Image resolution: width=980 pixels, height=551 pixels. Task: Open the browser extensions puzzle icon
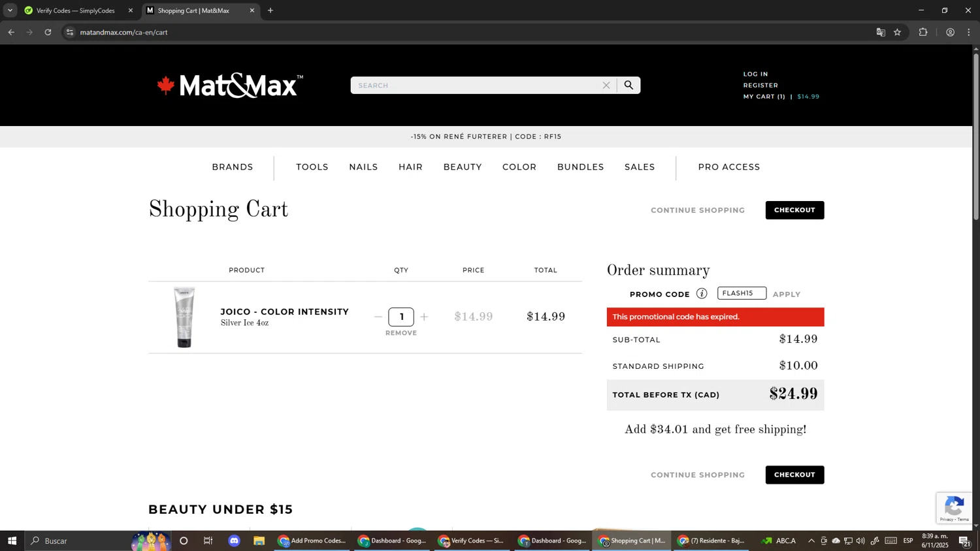point(923,32)
